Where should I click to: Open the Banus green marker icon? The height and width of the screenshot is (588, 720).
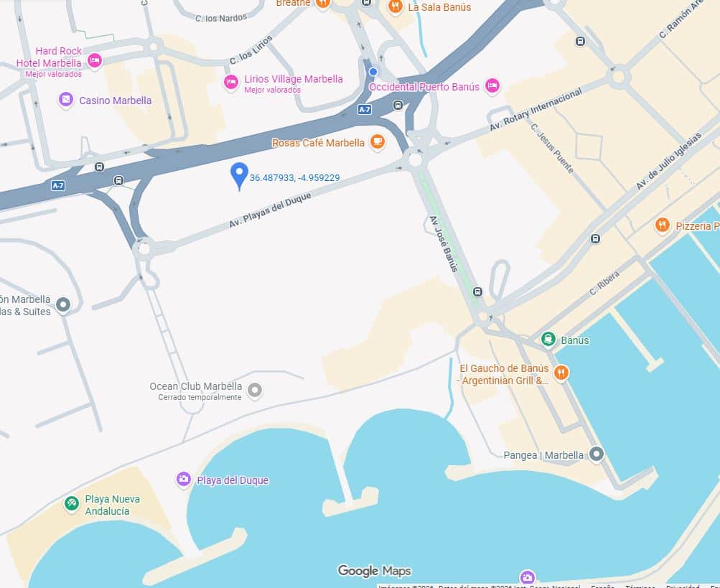pos(548,339)
